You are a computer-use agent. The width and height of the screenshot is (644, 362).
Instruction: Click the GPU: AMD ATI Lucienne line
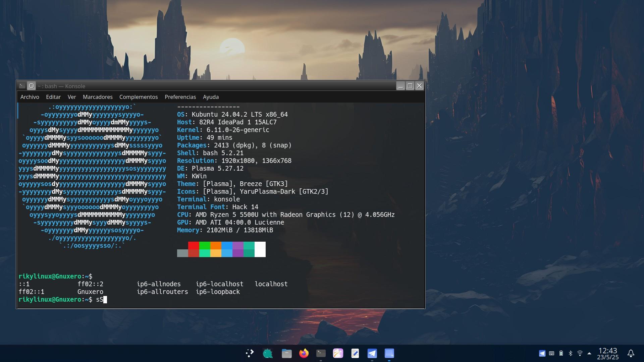230,223
